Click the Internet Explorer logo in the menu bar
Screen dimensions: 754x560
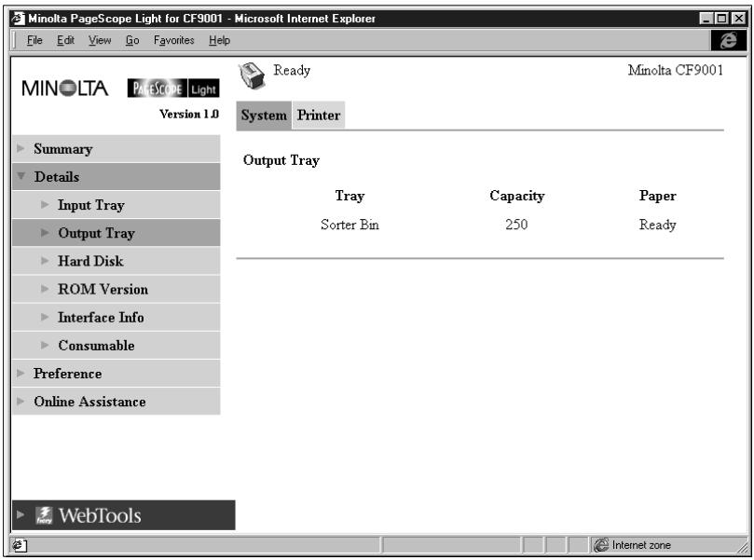(729, 40)
